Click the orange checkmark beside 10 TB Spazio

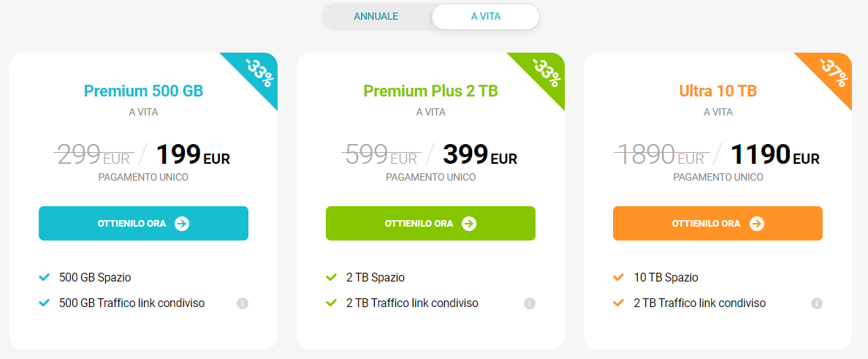618,278
